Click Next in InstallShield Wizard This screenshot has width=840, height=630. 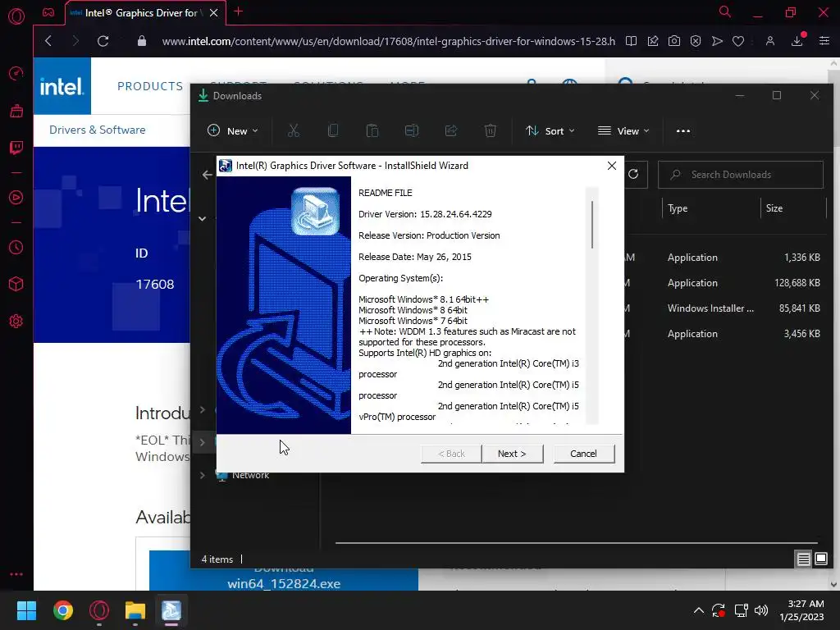(512, 454)
